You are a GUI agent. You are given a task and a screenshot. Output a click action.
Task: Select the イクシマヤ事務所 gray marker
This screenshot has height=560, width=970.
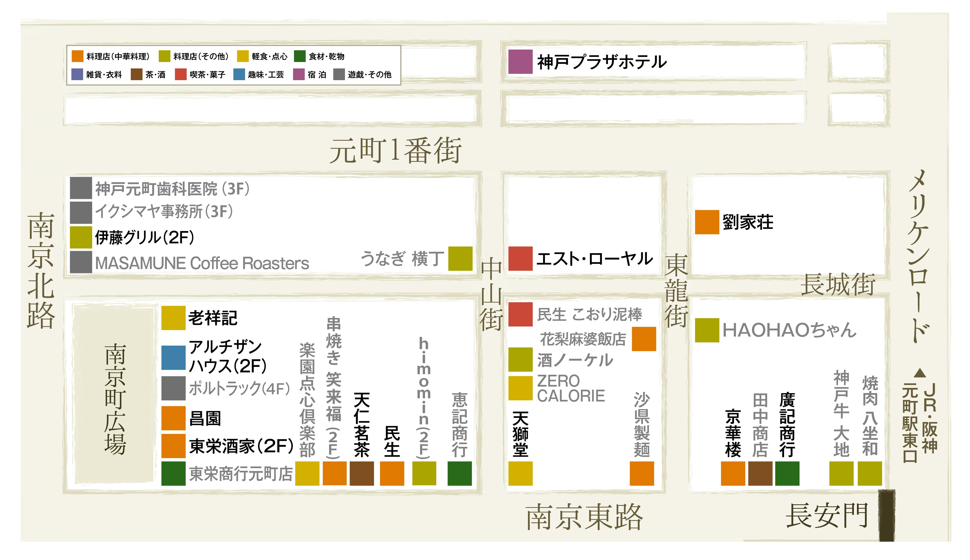pos(81,212)
